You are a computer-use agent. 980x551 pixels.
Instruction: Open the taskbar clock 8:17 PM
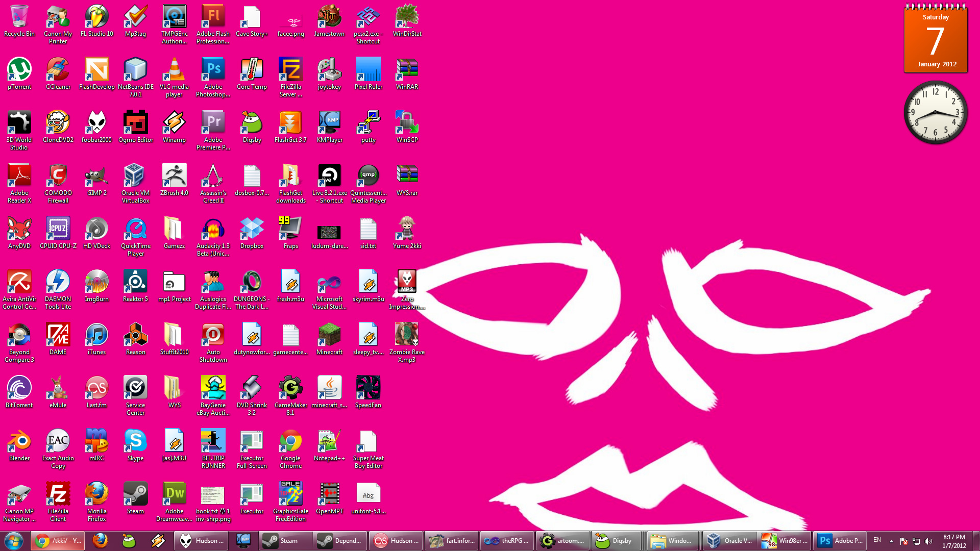click(x=954, y=541)
